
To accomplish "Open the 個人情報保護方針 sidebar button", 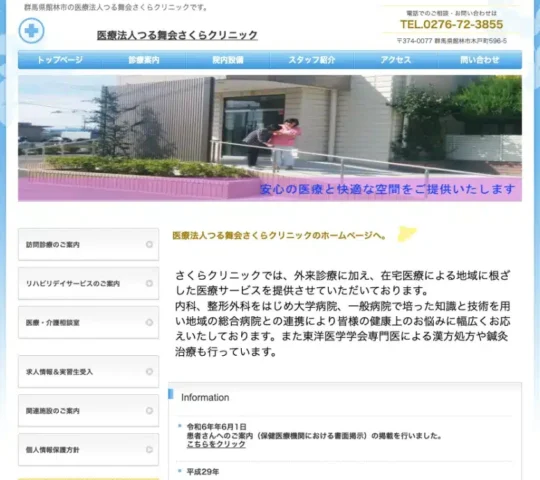I will tap(89, 450).
